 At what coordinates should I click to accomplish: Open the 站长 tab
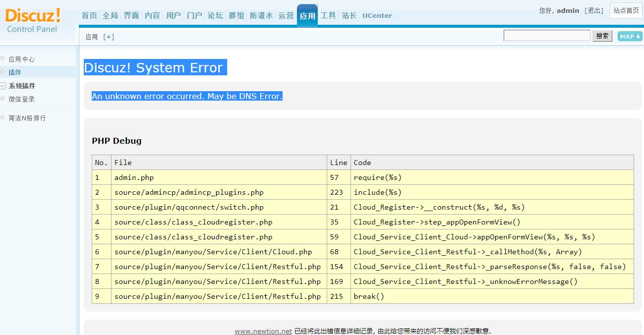[x=349, y=15]
